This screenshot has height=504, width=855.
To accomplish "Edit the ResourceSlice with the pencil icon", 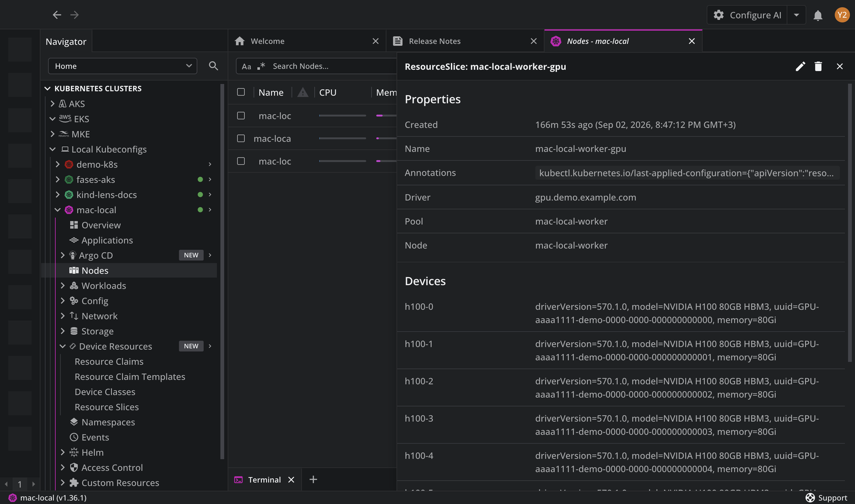I will 800,66.
